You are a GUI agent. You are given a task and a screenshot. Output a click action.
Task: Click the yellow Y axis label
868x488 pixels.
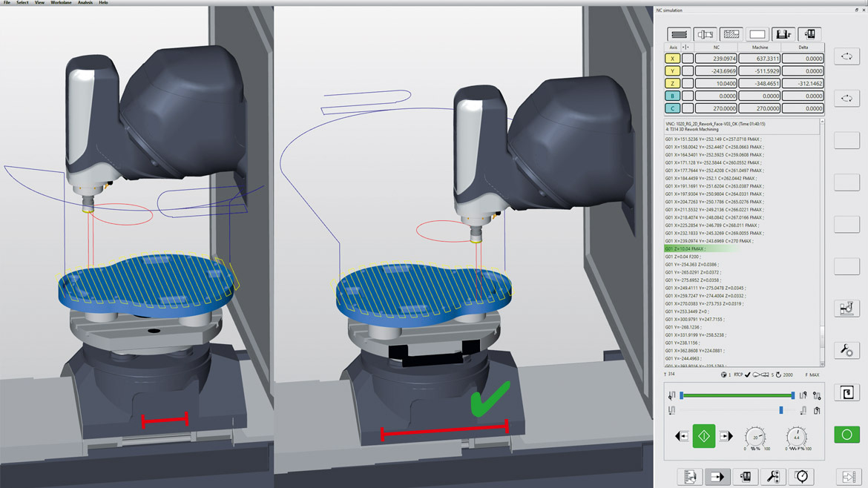pyautogui.click(x=673, y=70)
